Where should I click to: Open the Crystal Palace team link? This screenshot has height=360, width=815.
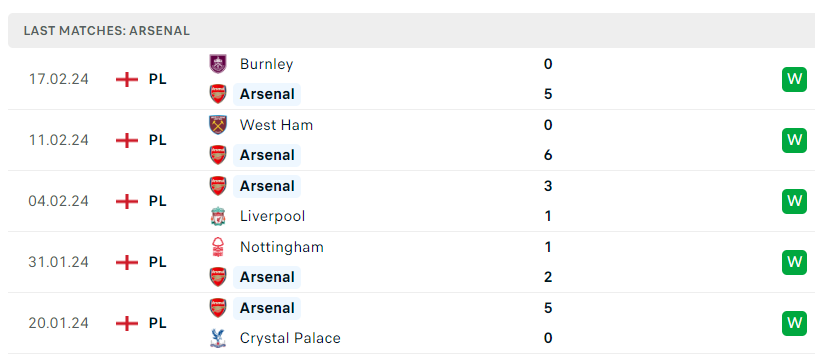point(290,338)
